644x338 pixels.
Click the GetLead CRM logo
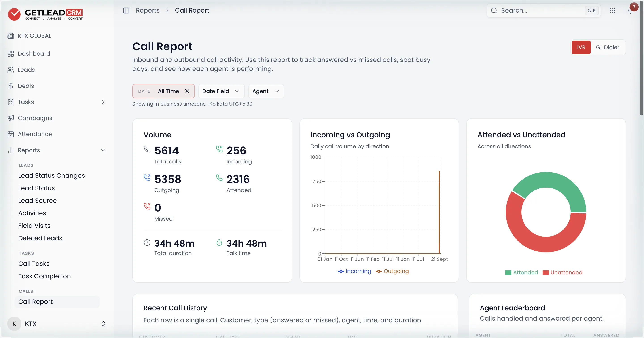pos(45,14)
